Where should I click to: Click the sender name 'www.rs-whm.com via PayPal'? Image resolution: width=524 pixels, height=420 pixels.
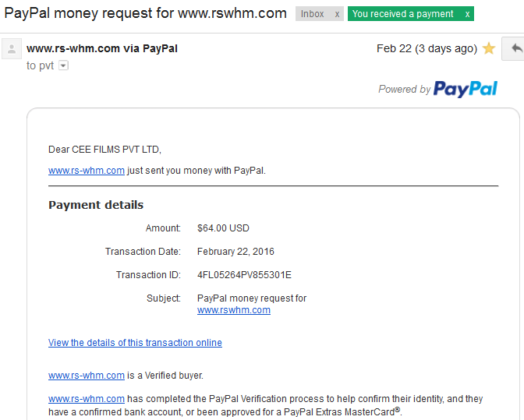(102, 48)
